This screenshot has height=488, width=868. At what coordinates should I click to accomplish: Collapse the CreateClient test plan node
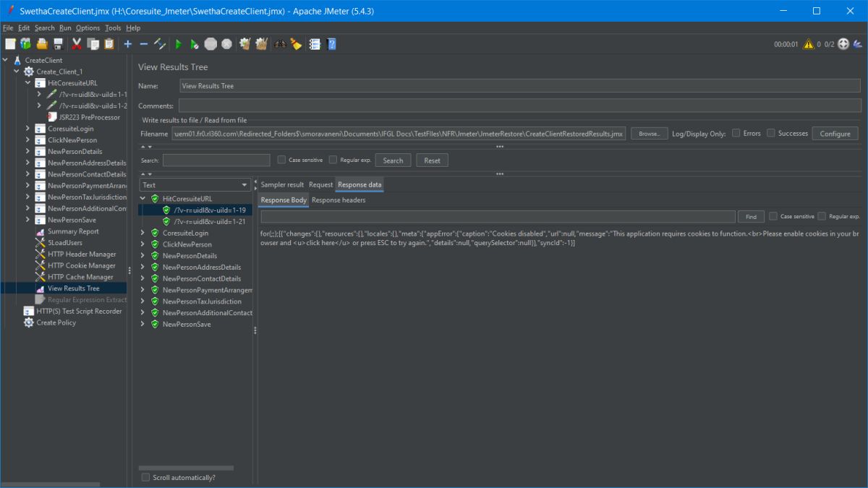click(5, 60)
